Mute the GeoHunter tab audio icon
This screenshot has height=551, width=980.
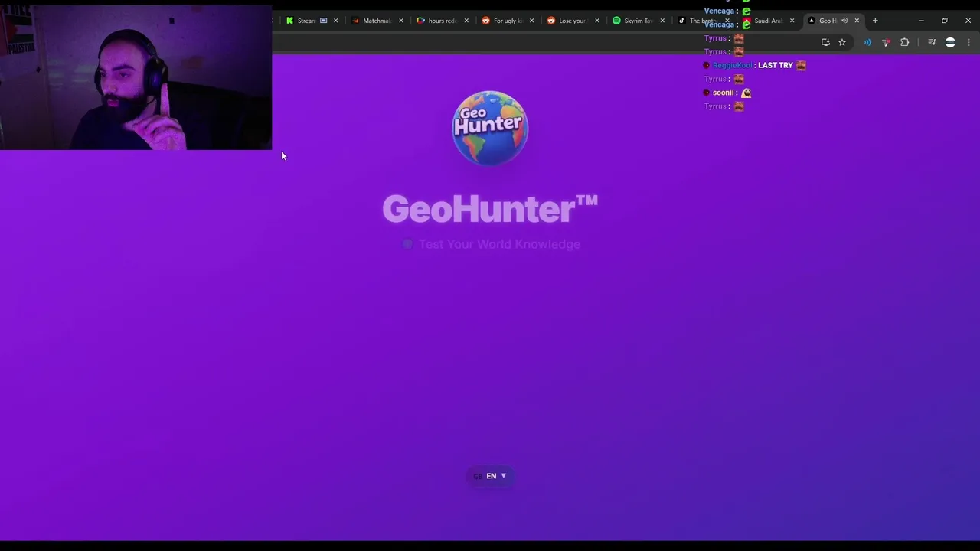pos(844,21)
